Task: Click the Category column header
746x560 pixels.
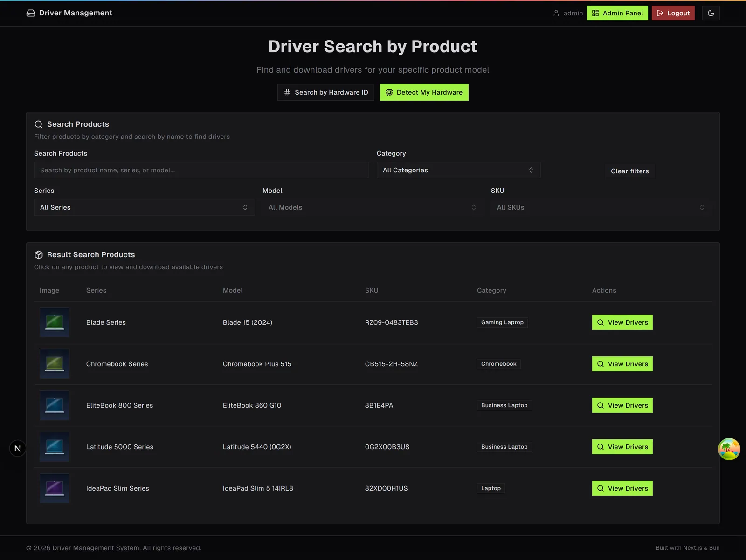Action: [491, 290]
